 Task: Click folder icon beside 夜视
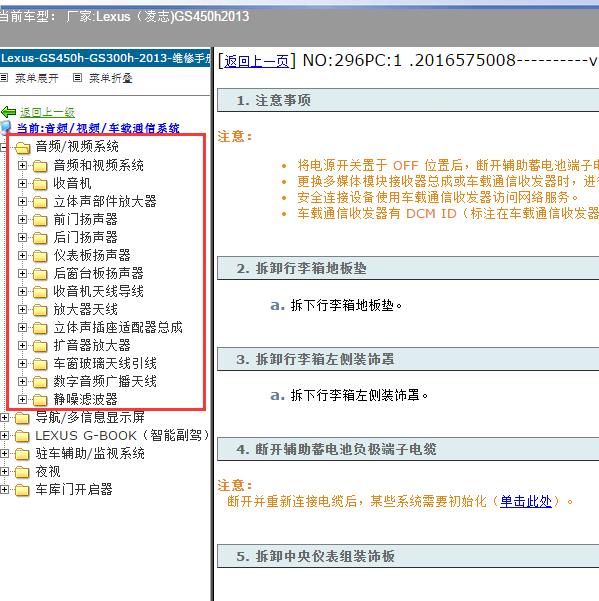[x=22, y=472]
